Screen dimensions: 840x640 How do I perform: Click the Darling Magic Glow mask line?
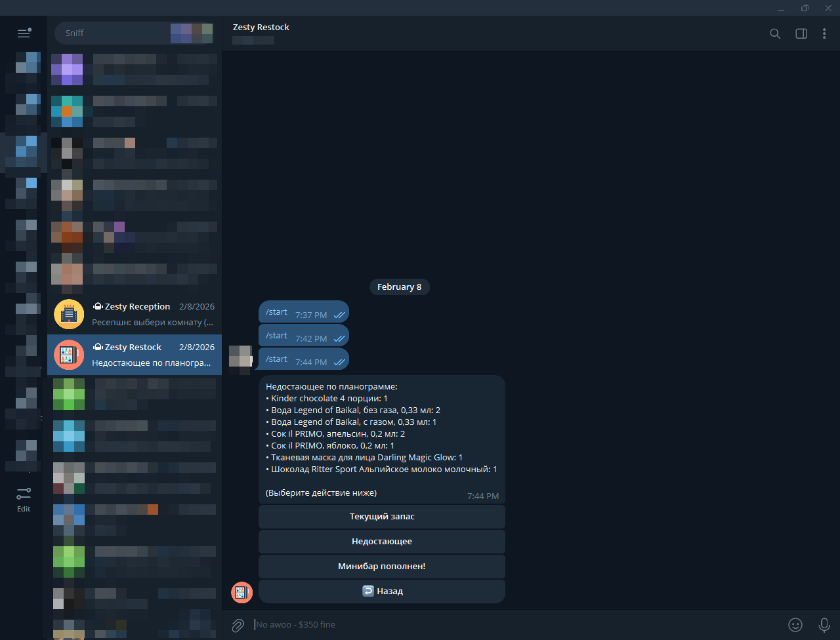coord(364,458)
